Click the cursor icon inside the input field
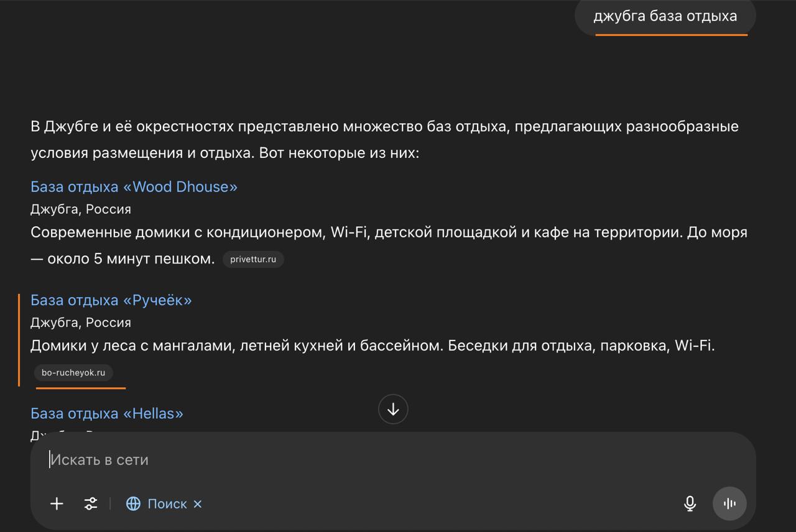 pyautogui.click(x=51, y=459)
